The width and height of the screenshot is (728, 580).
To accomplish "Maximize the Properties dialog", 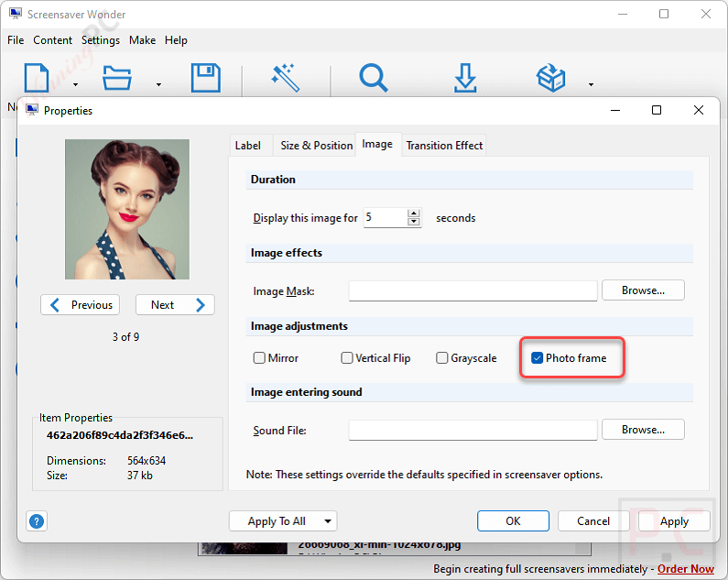I will click(x=657, y=110).
